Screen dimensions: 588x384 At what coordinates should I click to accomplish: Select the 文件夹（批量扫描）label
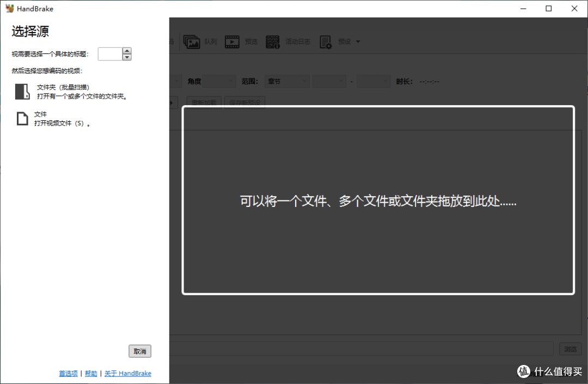(63, 87)
